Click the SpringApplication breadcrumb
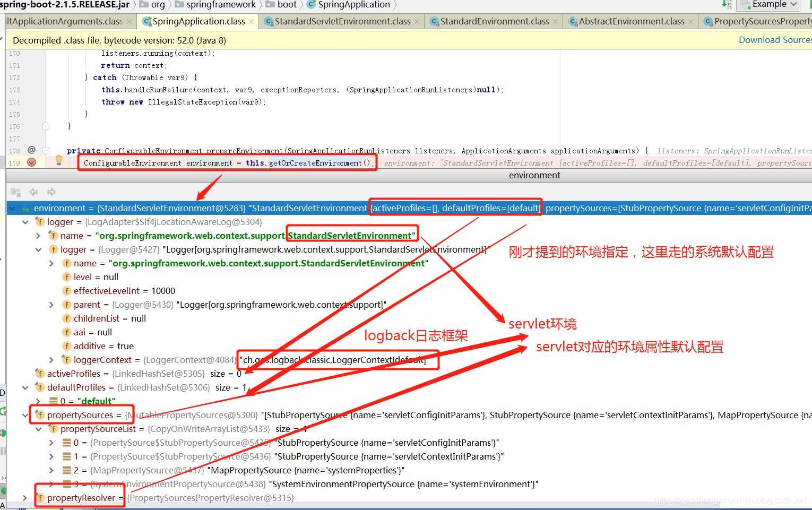812x510 pixels. 348,5
